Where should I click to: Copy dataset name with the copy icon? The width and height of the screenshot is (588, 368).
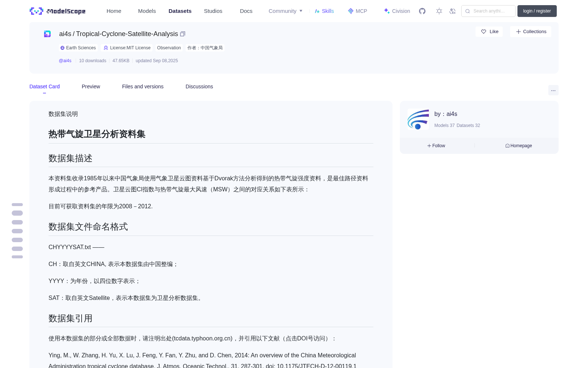(x=183, y=34)
